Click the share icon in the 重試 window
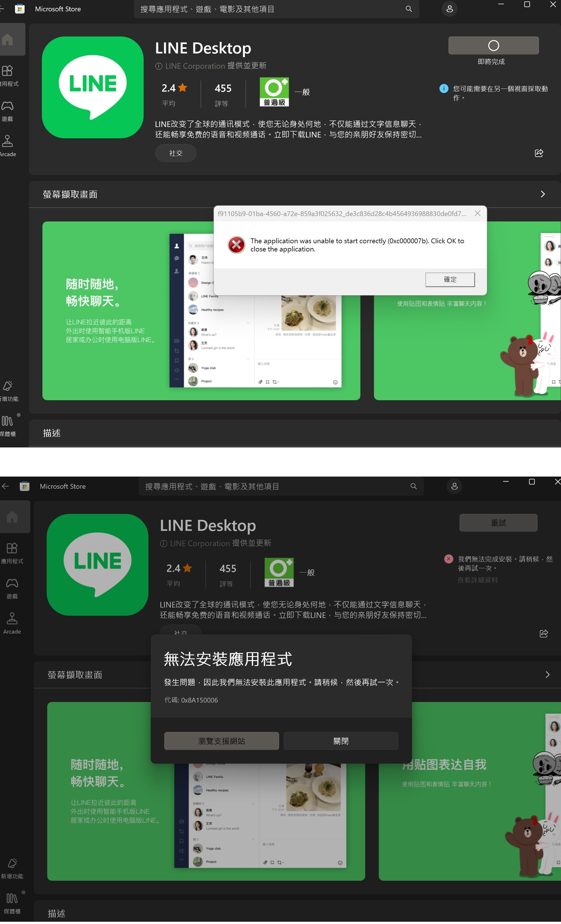561x924 pixels. pos(544,633)
